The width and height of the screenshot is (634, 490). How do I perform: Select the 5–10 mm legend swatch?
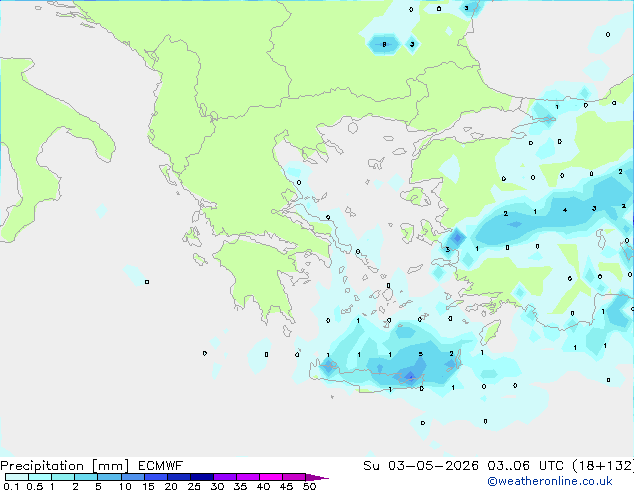pos(109,477)
